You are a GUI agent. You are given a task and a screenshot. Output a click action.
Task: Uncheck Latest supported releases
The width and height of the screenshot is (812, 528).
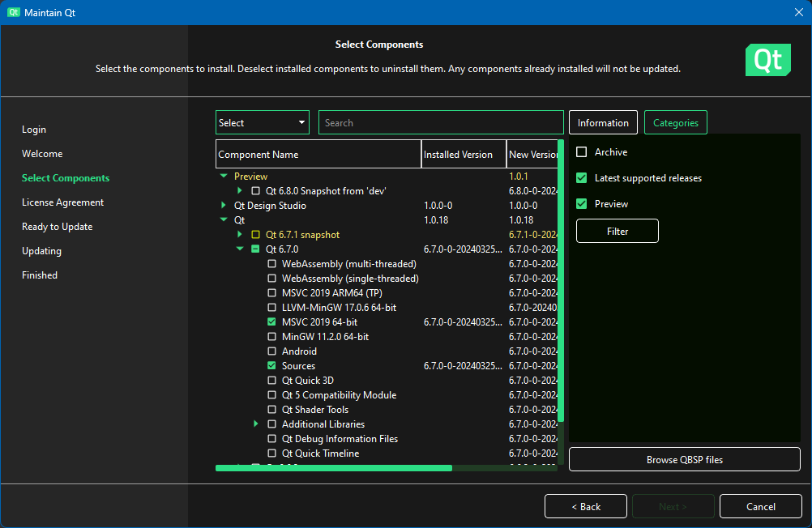(582, 178)
